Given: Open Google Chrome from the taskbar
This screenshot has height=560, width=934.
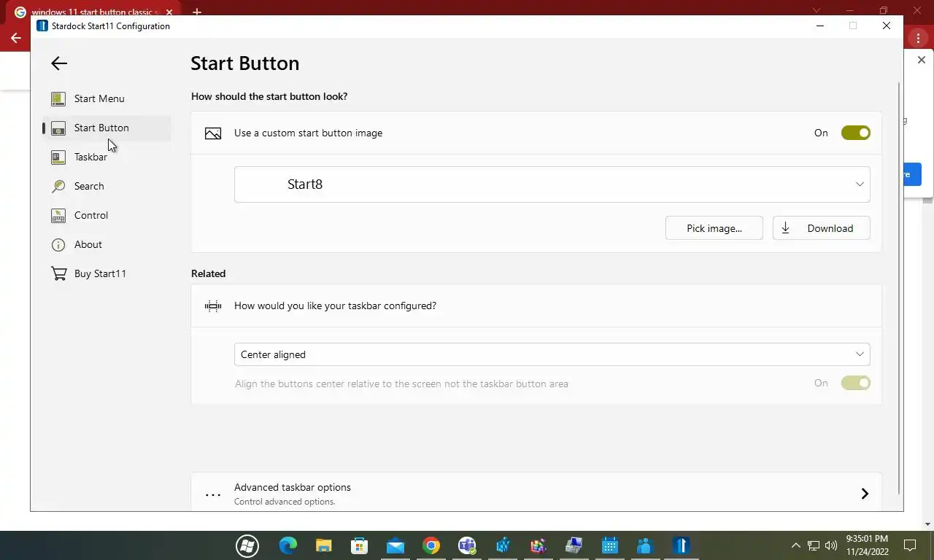Looking at the screenshot, I should [431, 545].
